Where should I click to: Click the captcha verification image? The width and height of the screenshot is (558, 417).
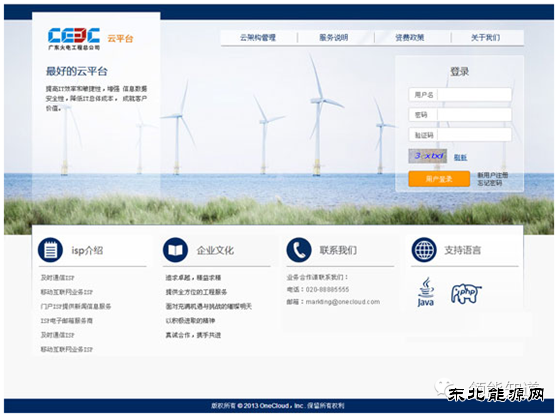pyautogui.click(x=427, y=156)
